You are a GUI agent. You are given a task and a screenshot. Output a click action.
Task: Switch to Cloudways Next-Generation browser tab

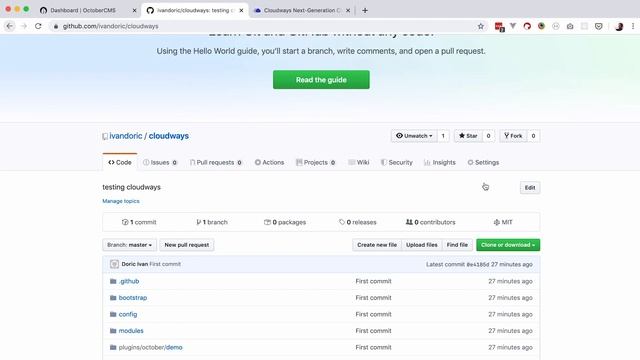pos(302,10)
